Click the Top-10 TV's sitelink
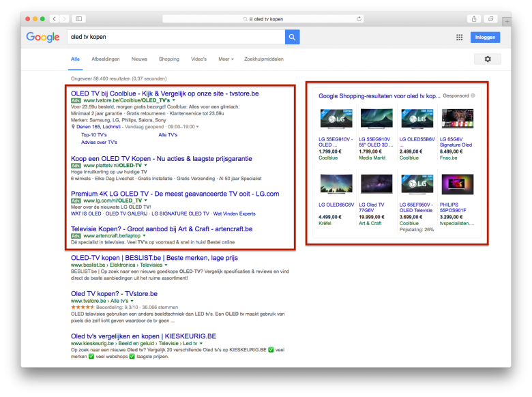This screenshot has width=532, height=397. (94, 134)
